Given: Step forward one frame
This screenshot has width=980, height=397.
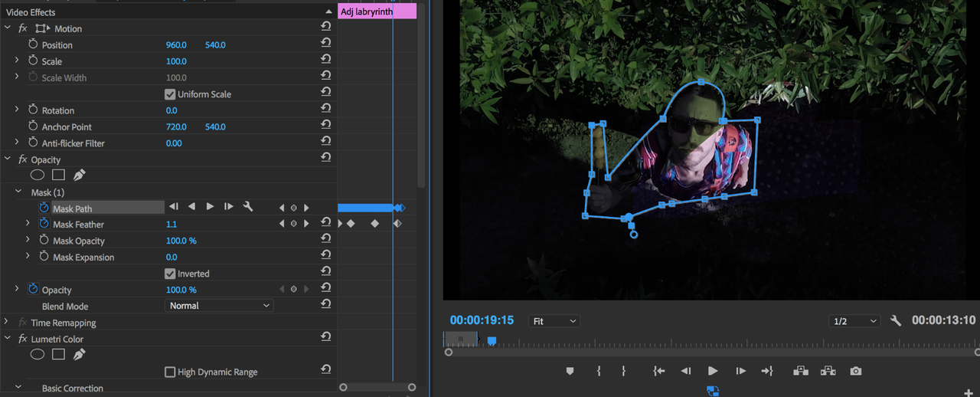Looking at the screenshot, I should 740,371.
